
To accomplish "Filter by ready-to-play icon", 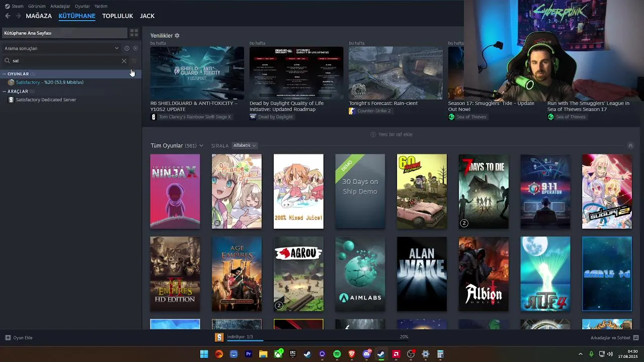I will point(135,48).
